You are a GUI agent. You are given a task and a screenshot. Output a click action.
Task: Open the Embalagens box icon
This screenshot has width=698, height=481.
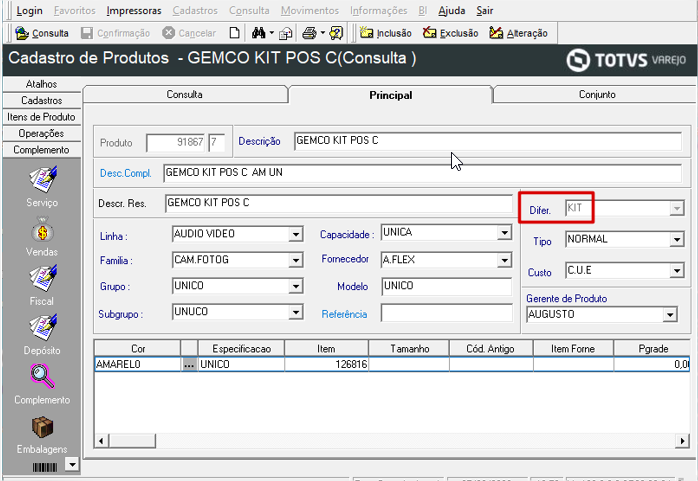(42, 427)
